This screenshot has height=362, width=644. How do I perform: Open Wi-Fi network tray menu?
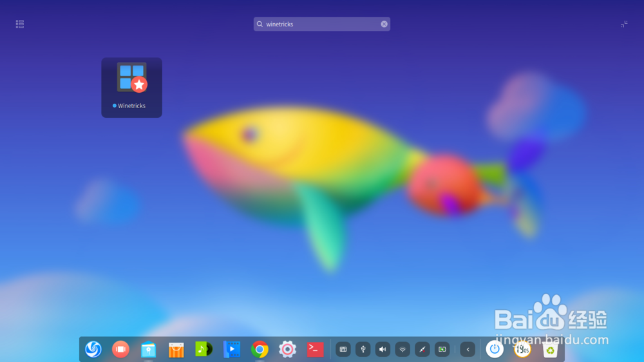coord(402,349)
